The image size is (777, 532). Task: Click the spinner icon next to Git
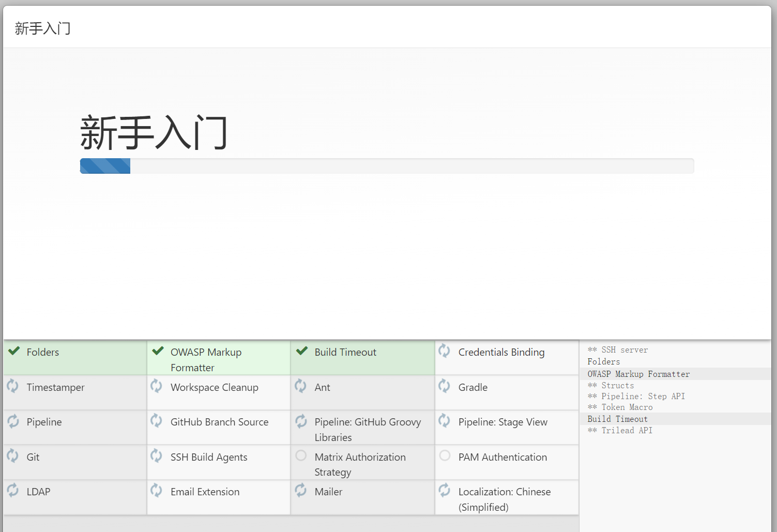[x=12, y=455]
